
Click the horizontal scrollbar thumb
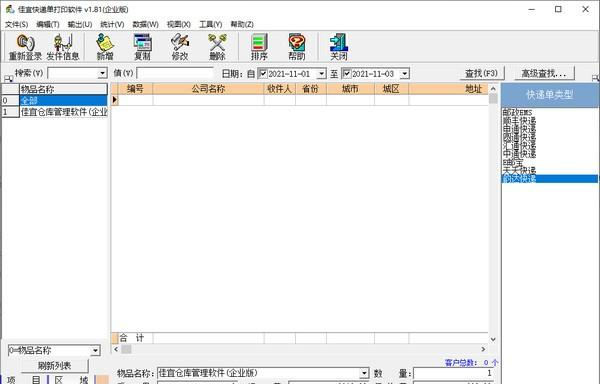point(126,349)
